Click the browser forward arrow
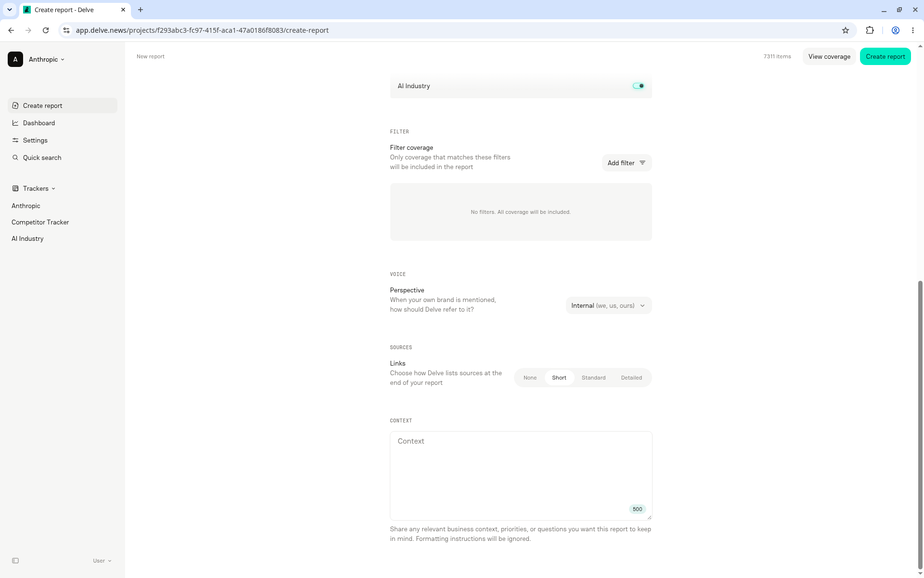Image resolution: width=924 pixels, height=578 pixels. (x=28, y=30)
